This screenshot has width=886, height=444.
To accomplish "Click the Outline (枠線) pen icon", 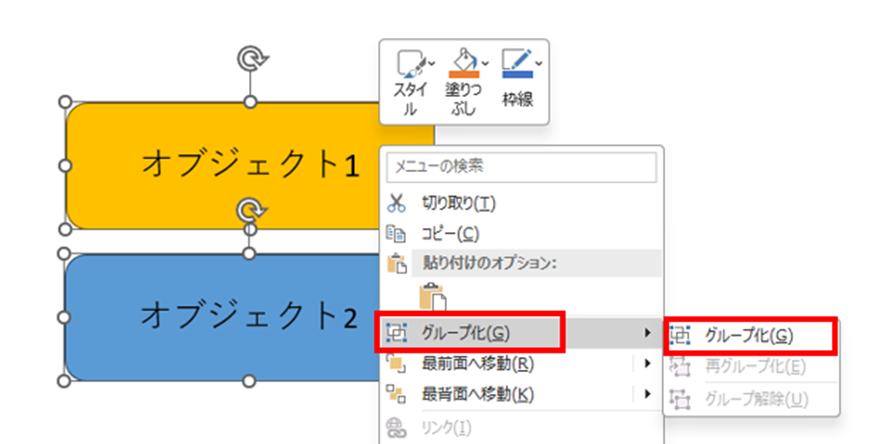I will click(515, 64).
